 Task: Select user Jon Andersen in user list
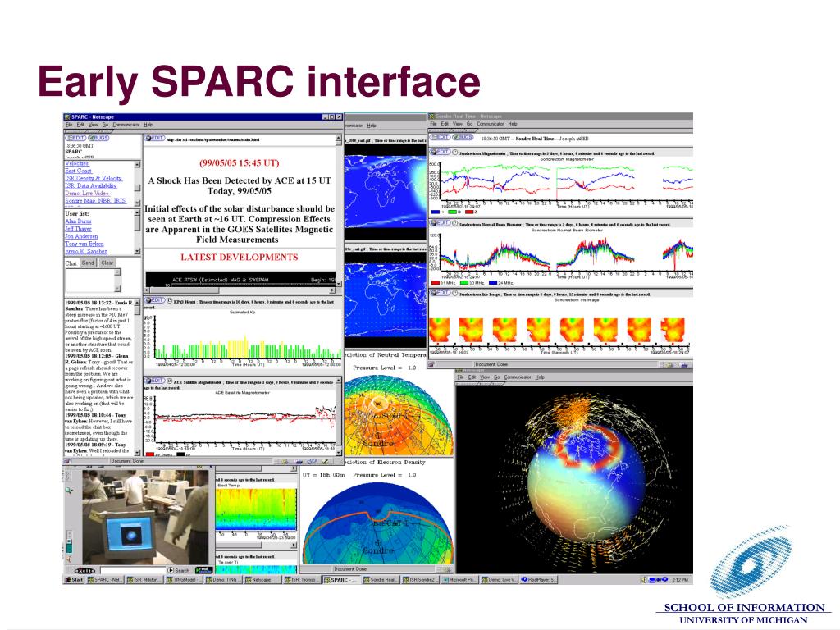[81, 236]
